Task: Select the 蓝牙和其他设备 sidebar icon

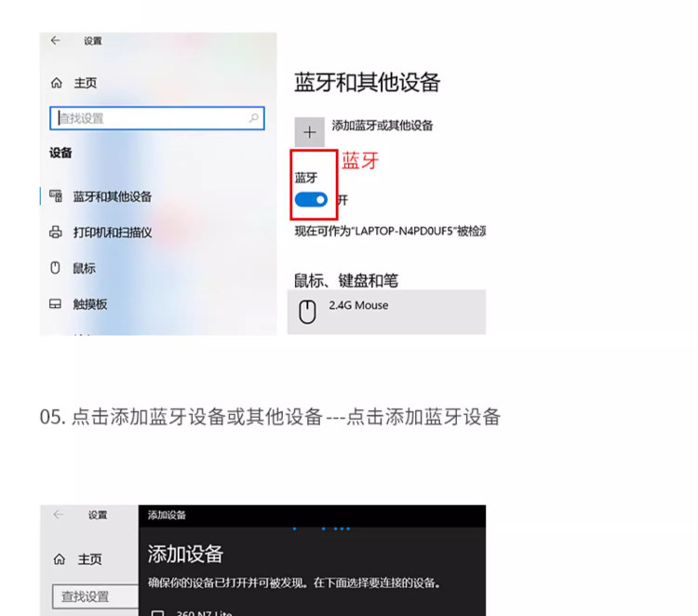Action: click(56, 196)
